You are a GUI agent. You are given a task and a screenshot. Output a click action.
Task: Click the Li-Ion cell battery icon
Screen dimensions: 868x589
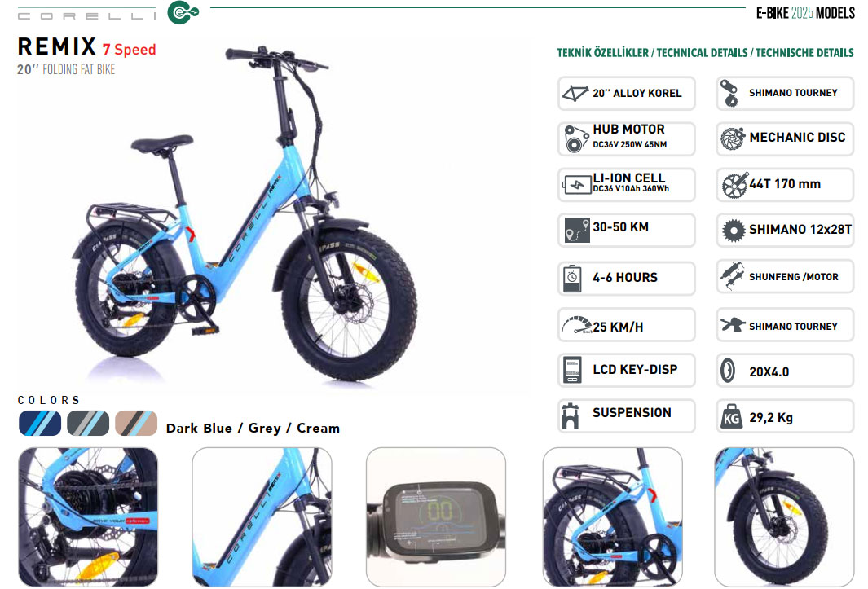tap(577, 185)
